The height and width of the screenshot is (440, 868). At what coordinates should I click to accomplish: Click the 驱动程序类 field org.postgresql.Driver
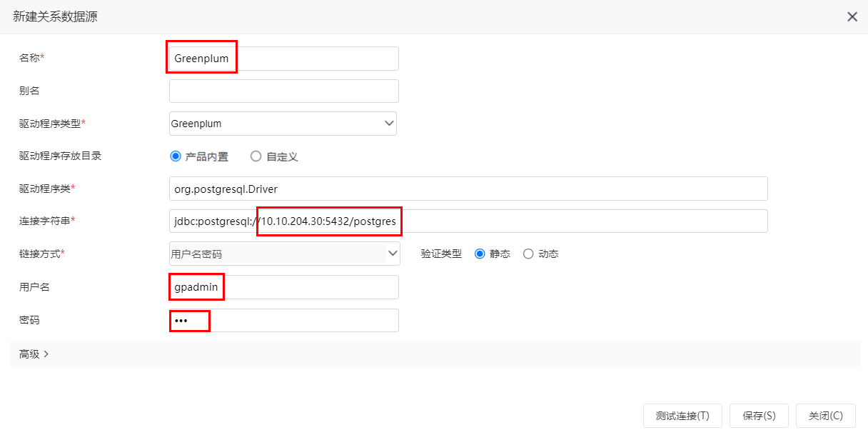[468, 189]
